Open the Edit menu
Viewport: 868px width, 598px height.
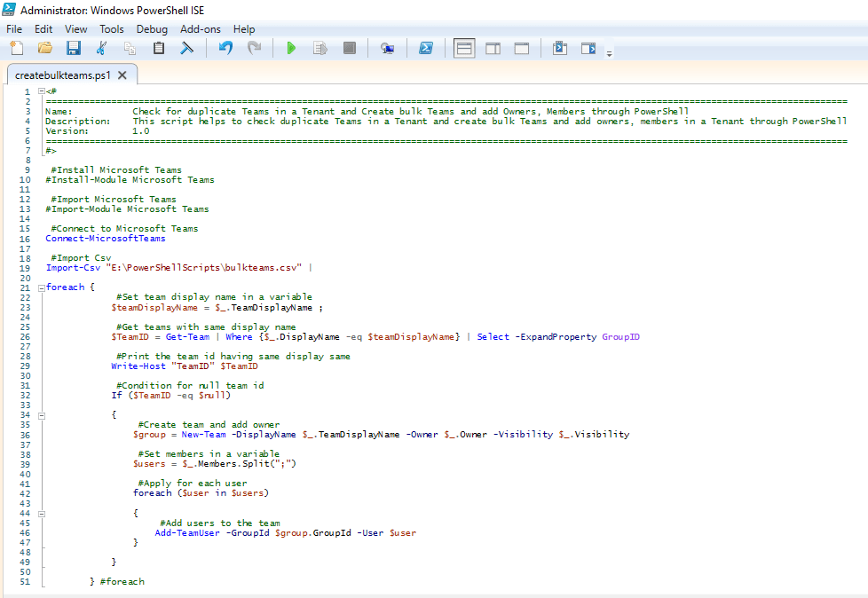pyautogui.click(x=43, y=29)
